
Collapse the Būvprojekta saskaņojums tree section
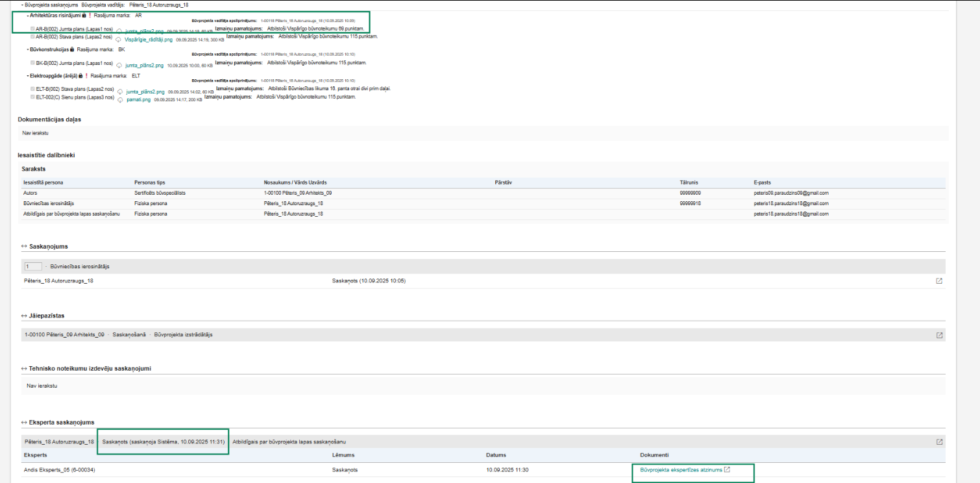(22, 5)
